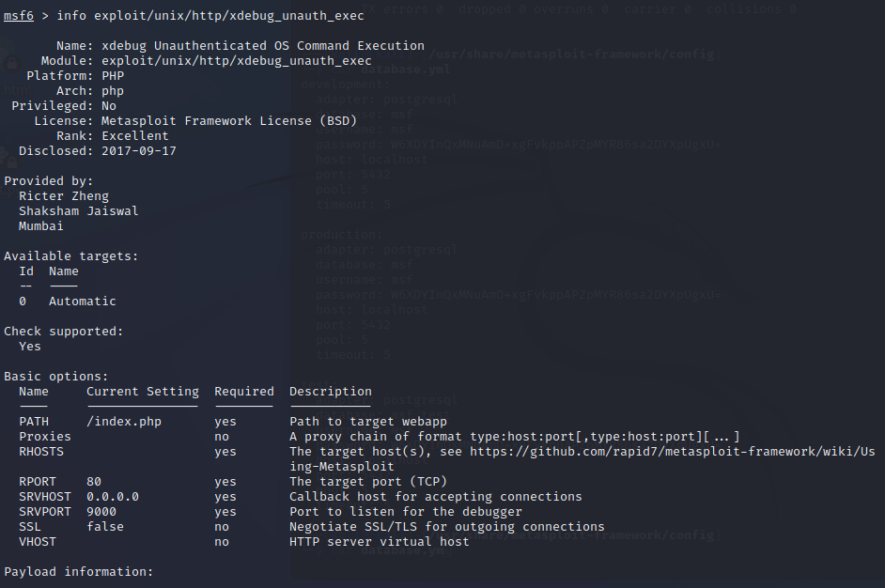Viewport: 885px width, 588px height.
Task: Click the Module path exploit/unix/http/xdebug_unauth_exec value
Action: pyautogui.click(x=237, y=61)
